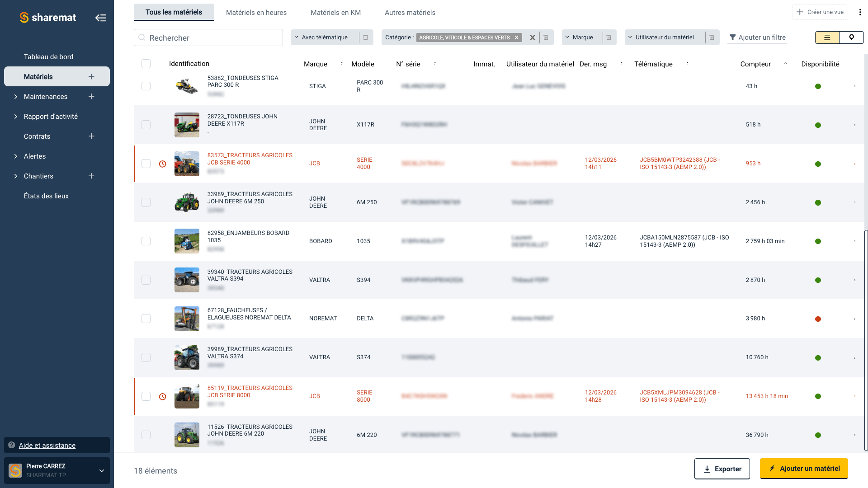Screen dimensions: 868x488
Task: Collapse the left sidebar
Action: coord(101,18)
